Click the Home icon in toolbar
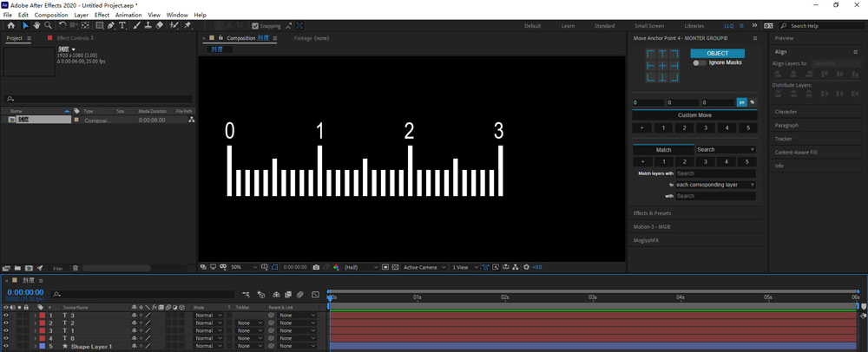 (10, 26)
